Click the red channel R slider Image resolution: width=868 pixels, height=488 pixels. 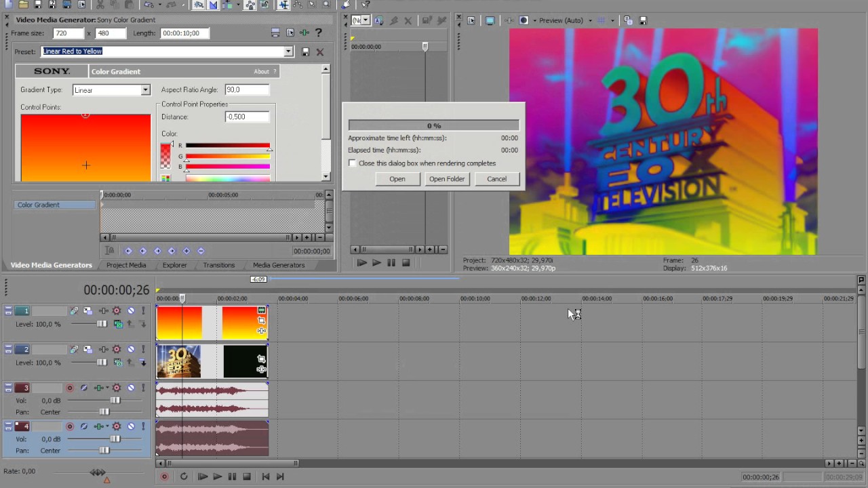(228, 146)
